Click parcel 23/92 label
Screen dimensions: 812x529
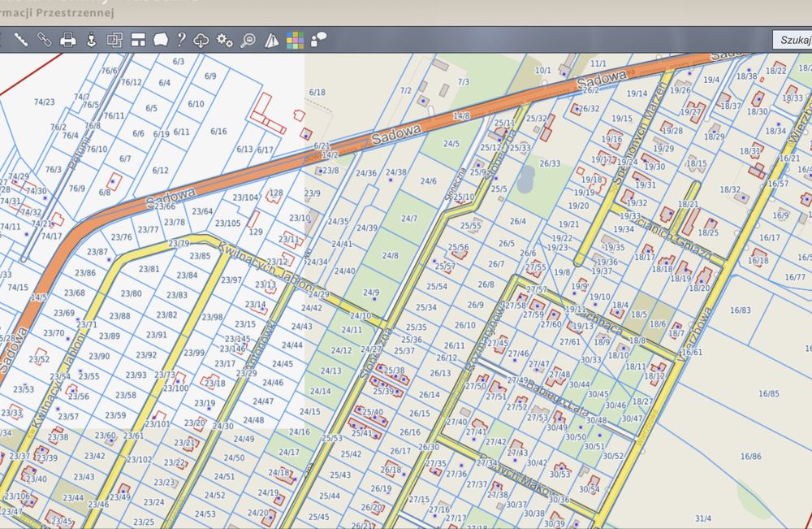(146, 355)
